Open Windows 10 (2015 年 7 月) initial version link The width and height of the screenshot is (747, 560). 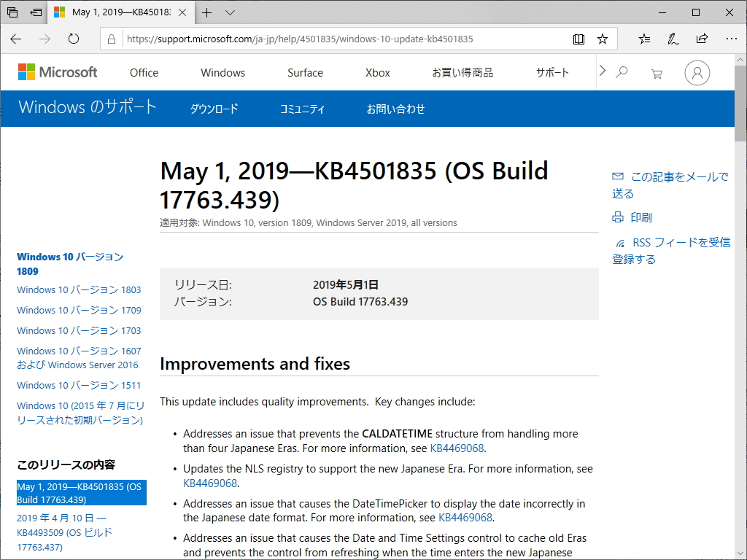[80, 413]
